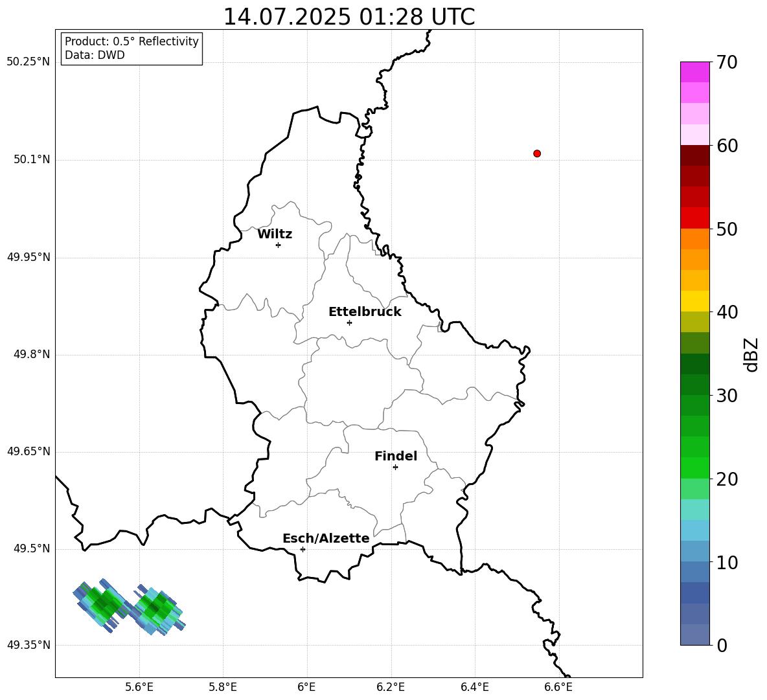
Task: Click the 60 value on colorbar
Action: point(727,146)
